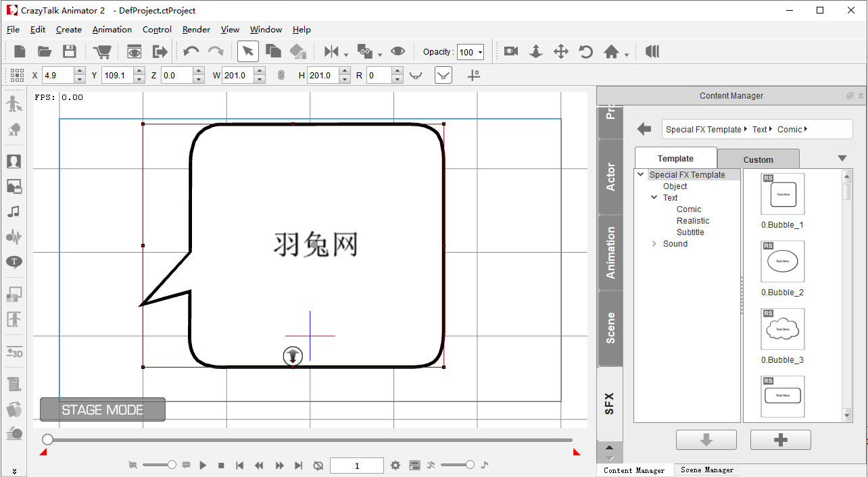The height and width of the screenshot is (477, 868).
Task: Click the music note icon in left sidebar
Action: (14, 211)
